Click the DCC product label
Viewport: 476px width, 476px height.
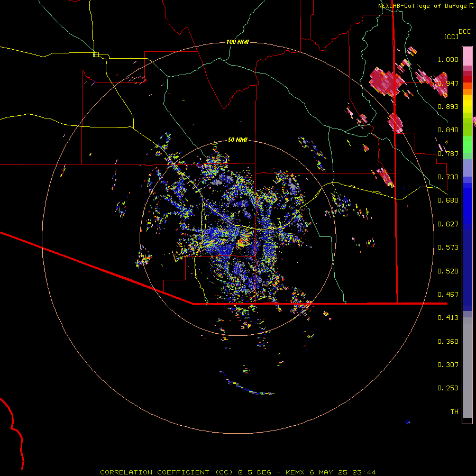(464, 32)
